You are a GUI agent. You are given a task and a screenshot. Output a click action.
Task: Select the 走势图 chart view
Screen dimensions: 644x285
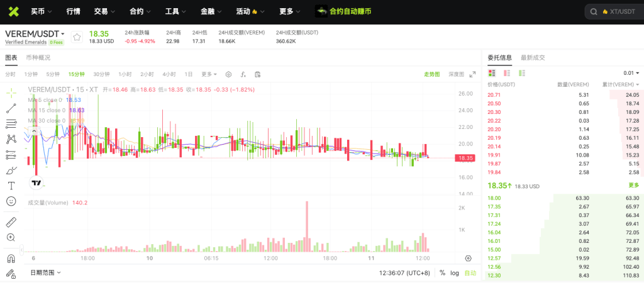pos(431,74)
